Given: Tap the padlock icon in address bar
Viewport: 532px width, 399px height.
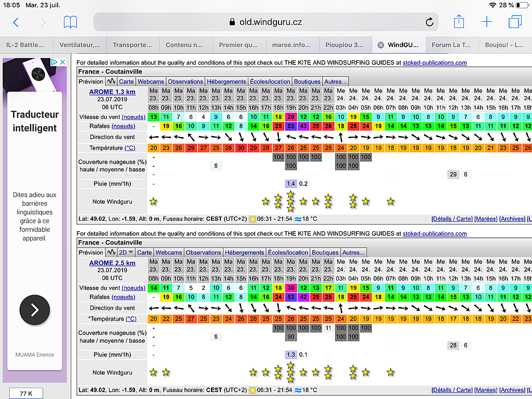Looking at the screenshot, I should (232, 22).
